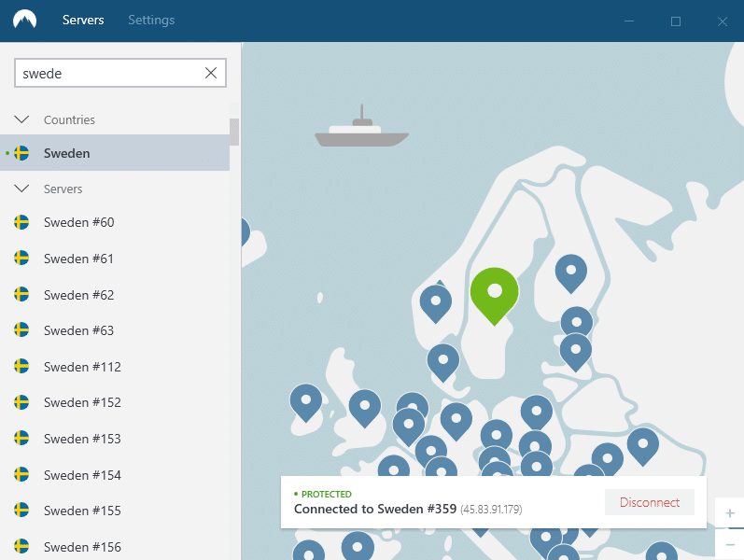Viewport: 744px width, 560px height.
Task: Minimize the NordVPN window
Action: click(629, 21)
